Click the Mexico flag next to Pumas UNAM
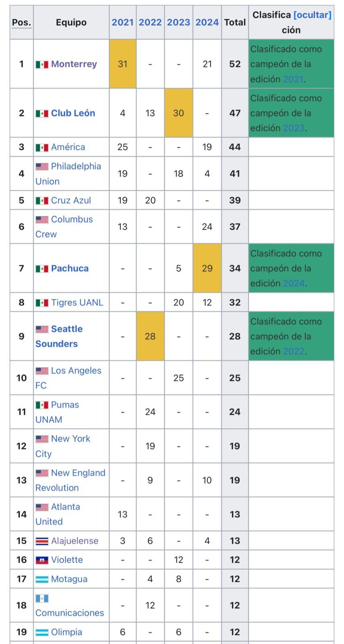 point(42,405)
